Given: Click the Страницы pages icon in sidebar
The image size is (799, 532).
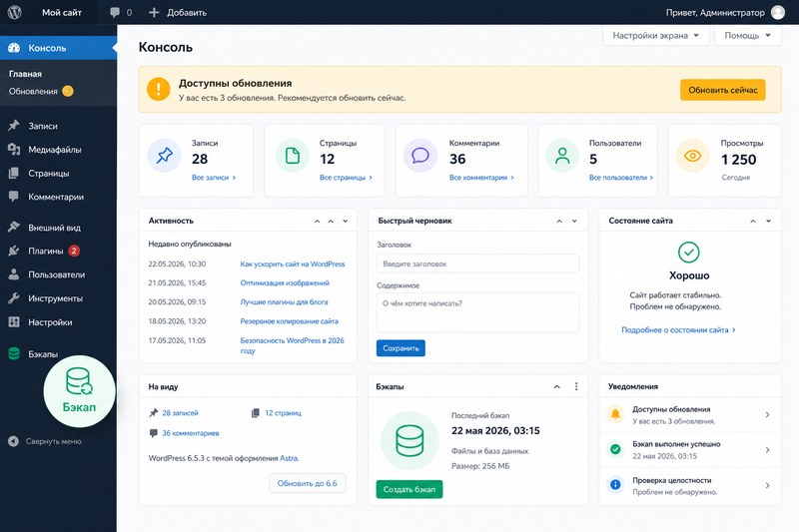Looking at the screenshot, I should point(14,173).
